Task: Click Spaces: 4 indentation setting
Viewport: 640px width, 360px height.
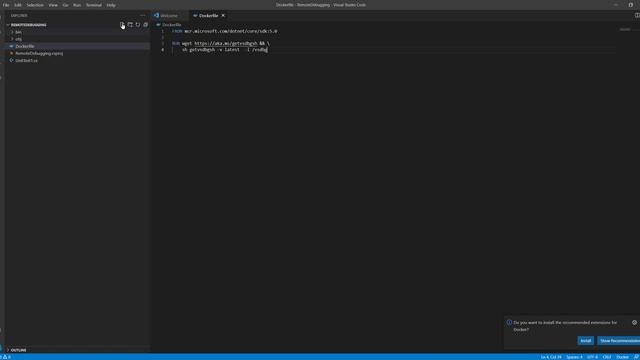Action: click(x=574, y=357)
